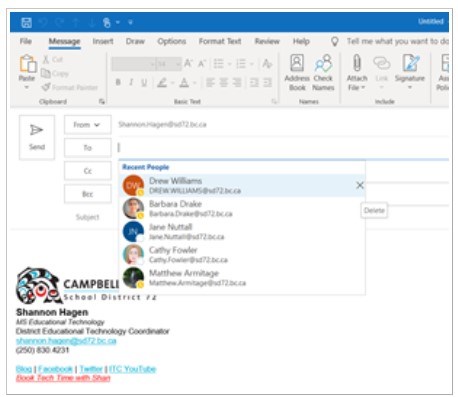Click the Cc button
Viewport: 458px width, 397px height.
click(88, 171)
